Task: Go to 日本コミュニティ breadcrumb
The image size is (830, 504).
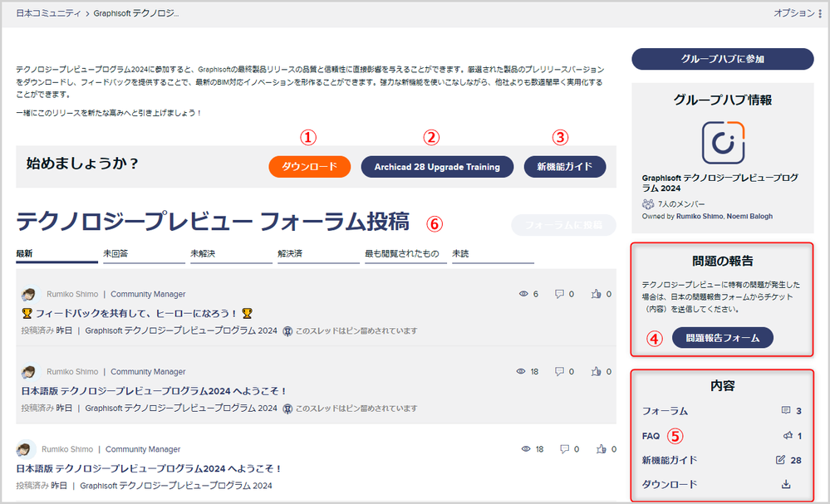Action: coord(48,13)
